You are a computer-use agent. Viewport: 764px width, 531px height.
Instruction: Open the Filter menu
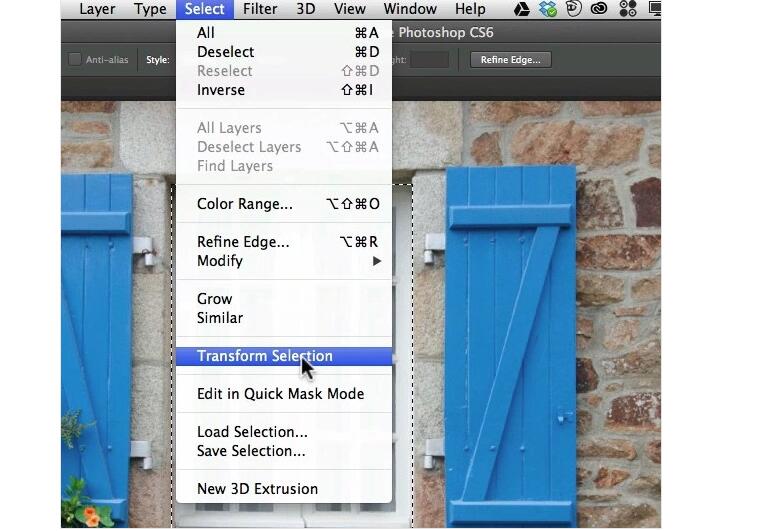(x=260, y=9)
